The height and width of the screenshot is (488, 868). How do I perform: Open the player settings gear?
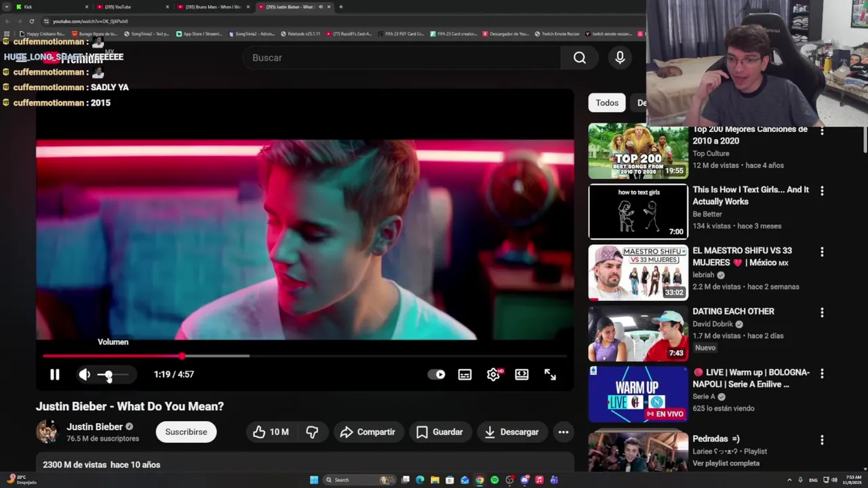[x=494, y=374]
